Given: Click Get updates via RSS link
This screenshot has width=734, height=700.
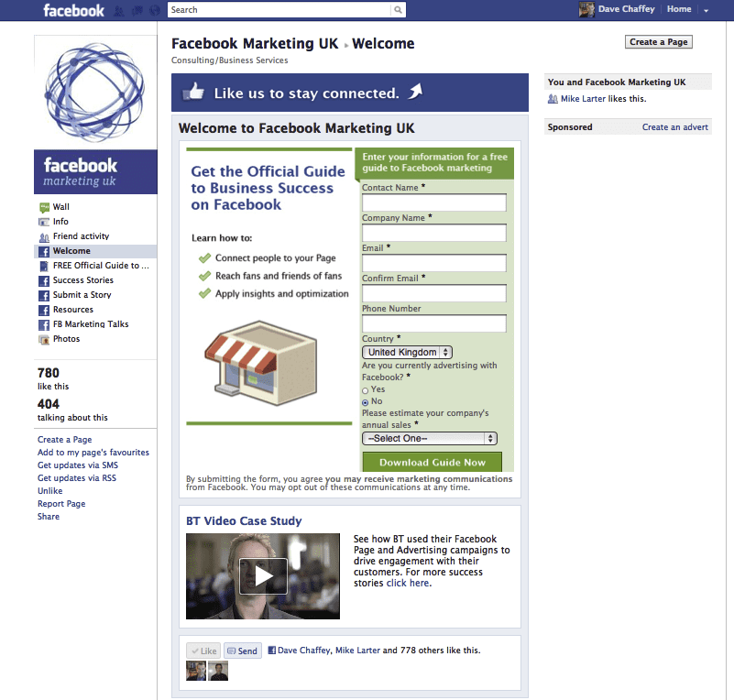Looking at the screenshot, I should (x=77, y=478).
